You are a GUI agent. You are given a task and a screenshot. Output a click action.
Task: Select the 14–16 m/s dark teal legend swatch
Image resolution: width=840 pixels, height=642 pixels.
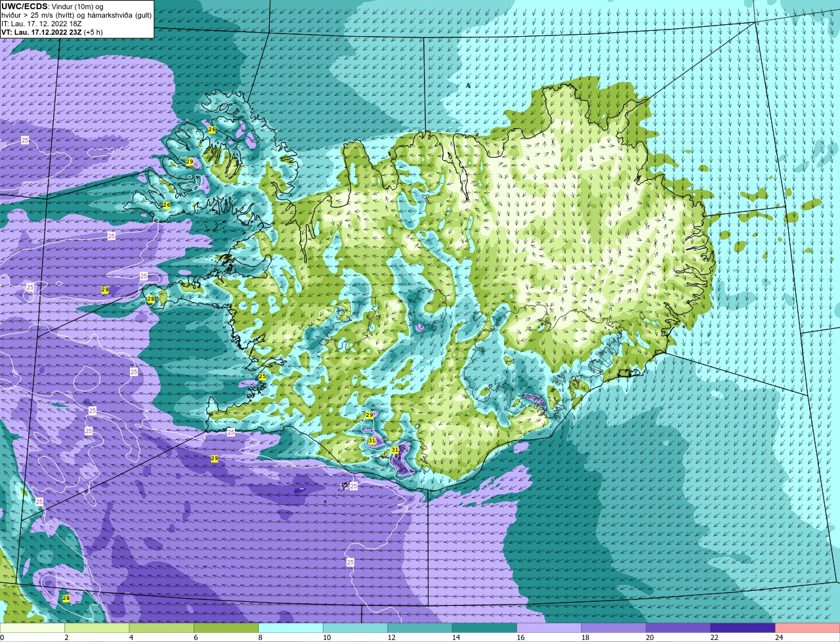(x=485, y=628)
